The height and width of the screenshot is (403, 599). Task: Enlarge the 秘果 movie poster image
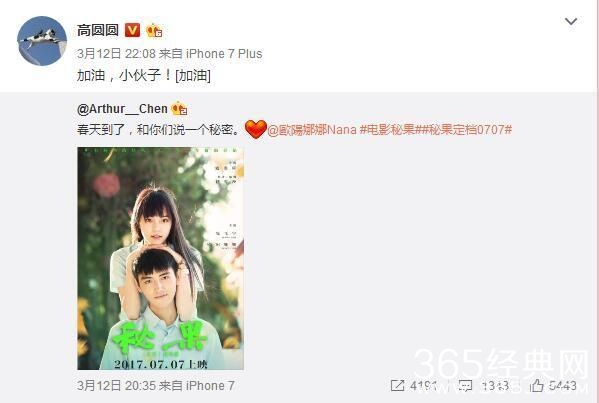[160, 258]
